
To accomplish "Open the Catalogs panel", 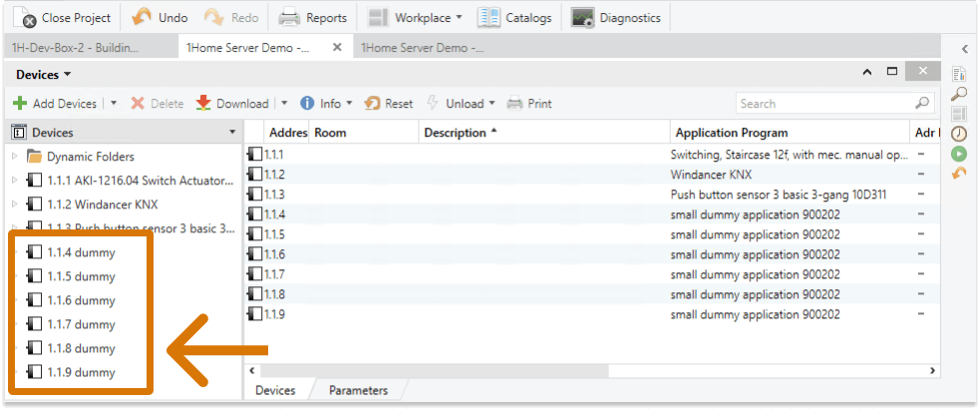I will click(x=489, y=17).
